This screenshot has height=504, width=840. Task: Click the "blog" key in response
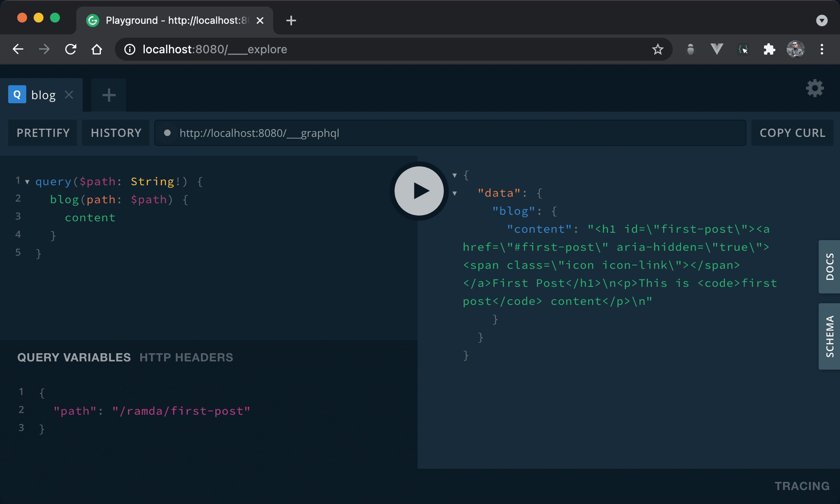coord(514,211)
